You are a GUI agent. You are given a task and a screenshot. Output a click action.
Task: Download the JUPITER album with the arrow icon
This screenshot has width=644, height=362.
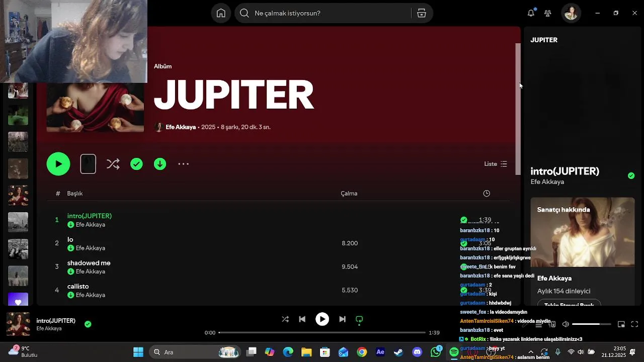coord(160,164)
